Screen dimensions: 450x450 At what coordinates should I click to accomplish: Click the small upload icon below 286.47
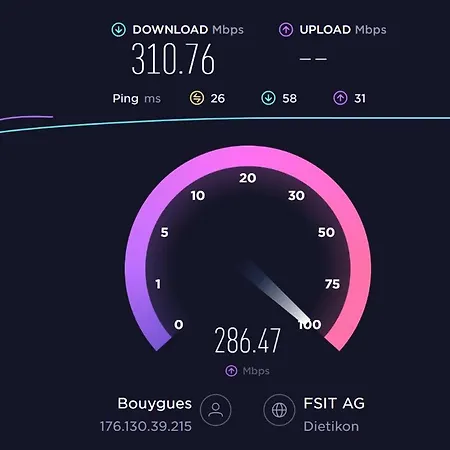pos(231,371)
